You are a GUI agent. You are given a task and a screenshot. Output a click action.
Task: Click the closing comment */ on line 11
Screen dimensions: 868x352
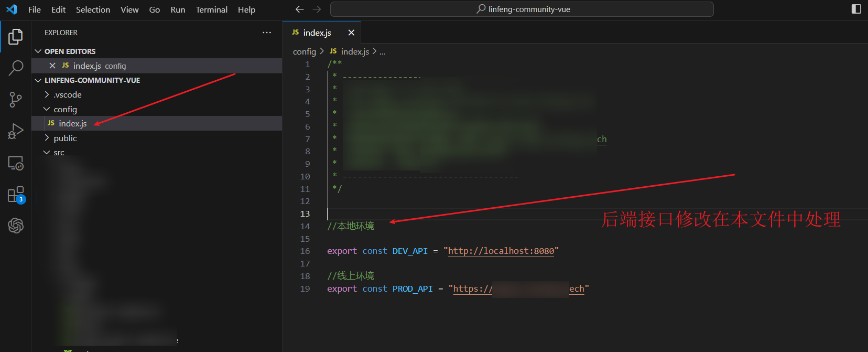click(337, 188)
